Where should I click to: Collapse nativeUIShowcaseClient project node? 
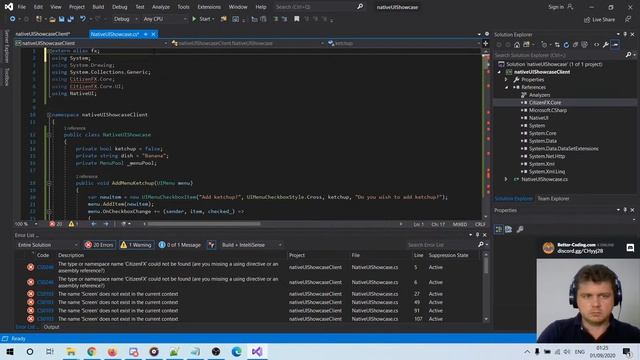tap(499, 72)
